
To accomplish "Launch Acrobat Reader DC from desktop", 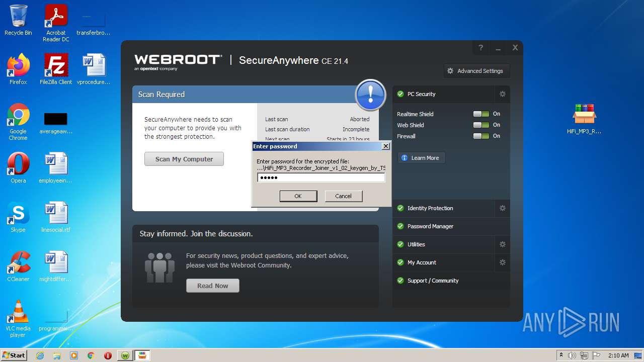I will click(x=56, y=23).
